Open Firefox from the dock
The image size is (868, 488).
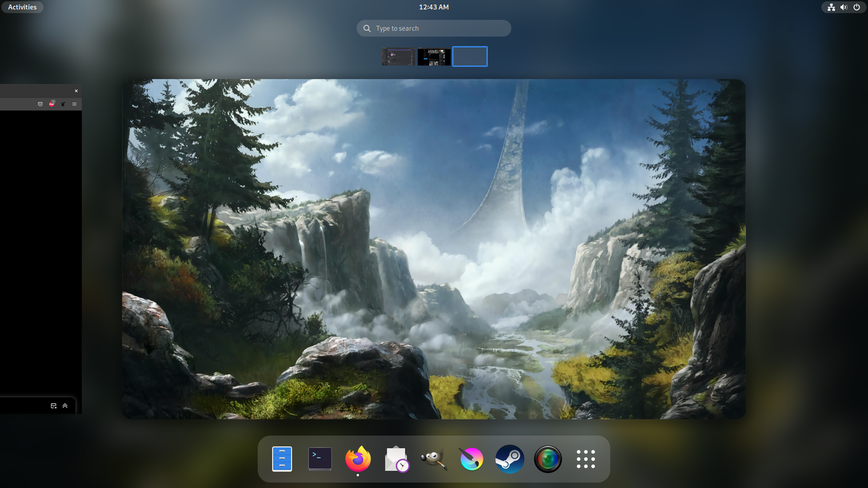358,459
